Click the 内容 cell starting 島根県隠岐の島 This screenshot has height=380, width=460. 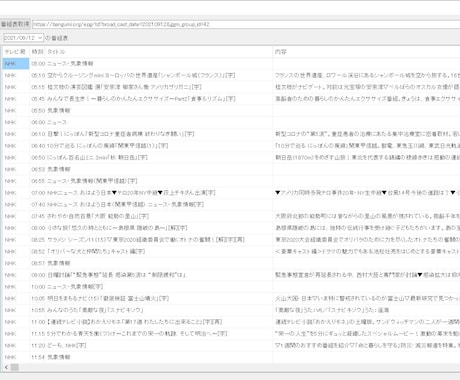367,228
